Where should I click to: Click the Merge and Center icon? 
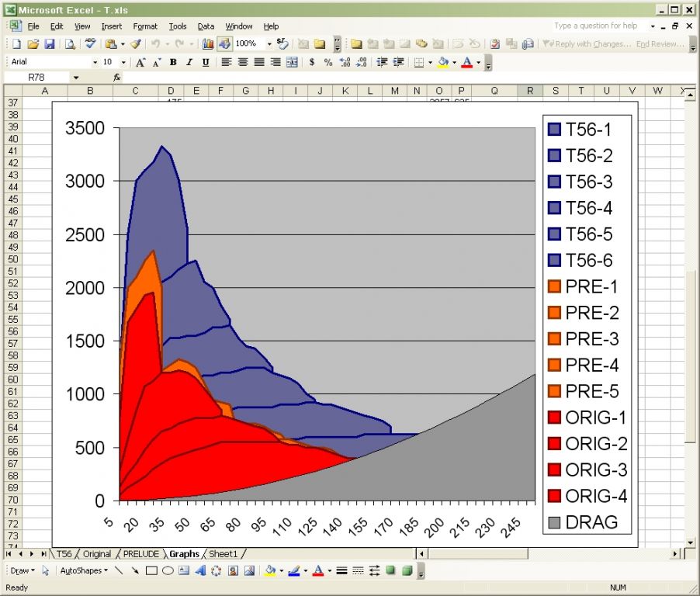(292, 62)
